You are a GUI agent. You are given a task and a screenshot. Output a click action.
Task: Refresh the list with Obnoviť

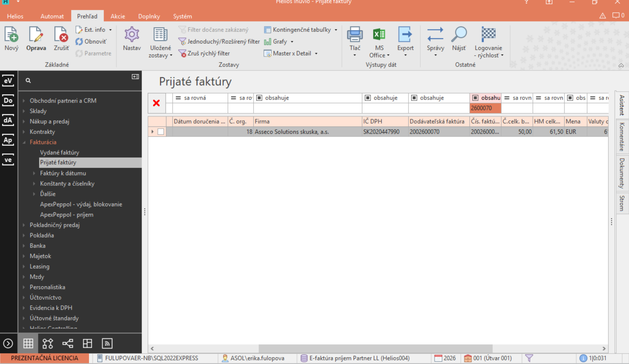pyautogui.click(x=91, y=41)
